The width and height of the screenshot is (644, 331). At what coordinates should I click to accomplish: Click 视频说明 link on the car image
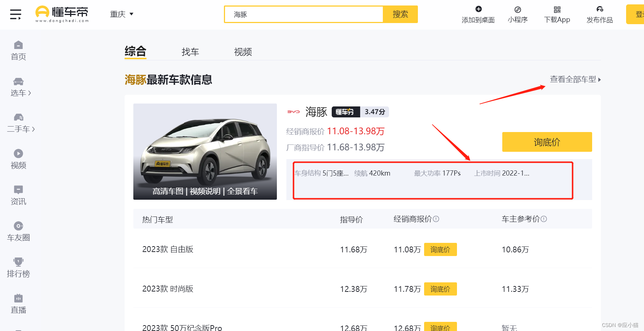click(x=205, y=191)
